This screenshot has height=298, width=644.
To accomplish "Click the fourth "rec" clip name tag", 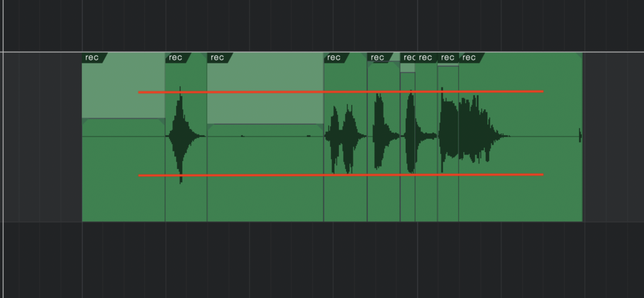I will click(x=335, y=58).
